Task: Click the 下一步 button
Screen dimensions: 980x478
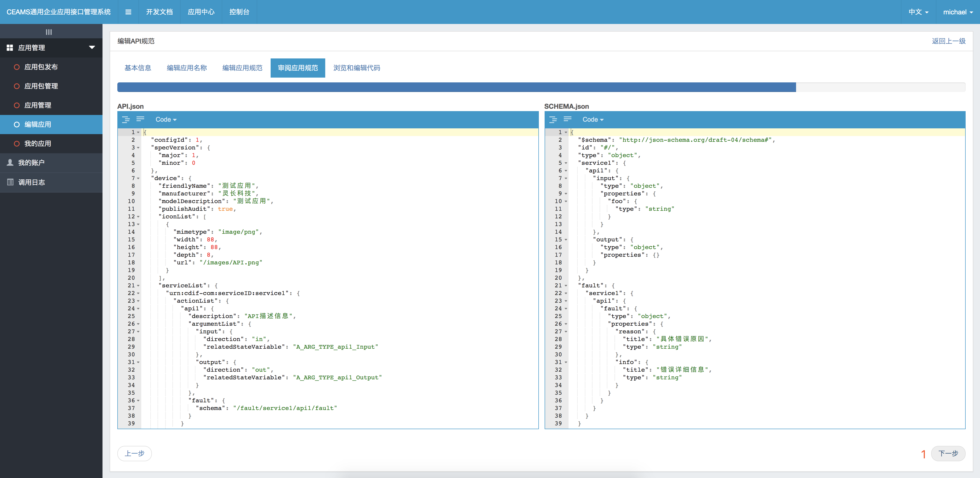Action: (948, 453)
